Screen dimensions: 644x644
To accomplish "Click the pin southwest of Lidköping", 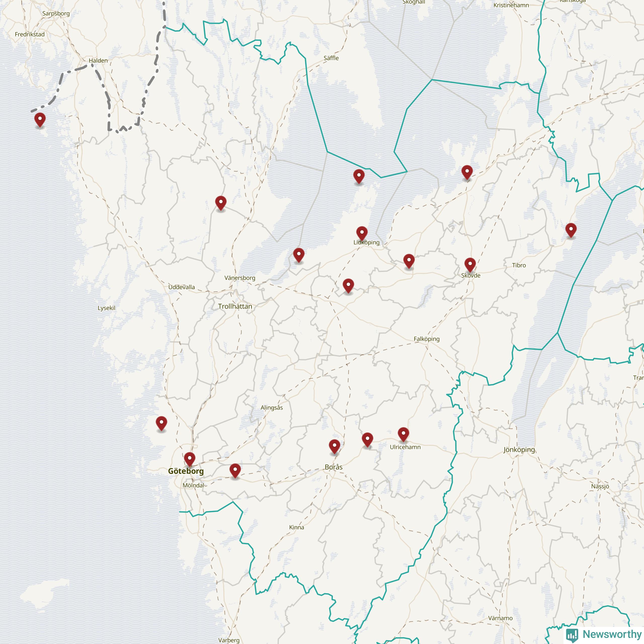I will [348, 285].
